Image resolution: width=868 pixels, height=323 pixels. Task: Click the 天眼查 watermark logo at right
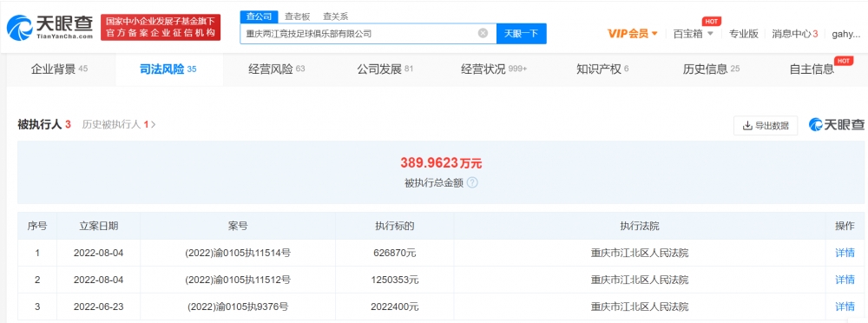coord(837,125)
